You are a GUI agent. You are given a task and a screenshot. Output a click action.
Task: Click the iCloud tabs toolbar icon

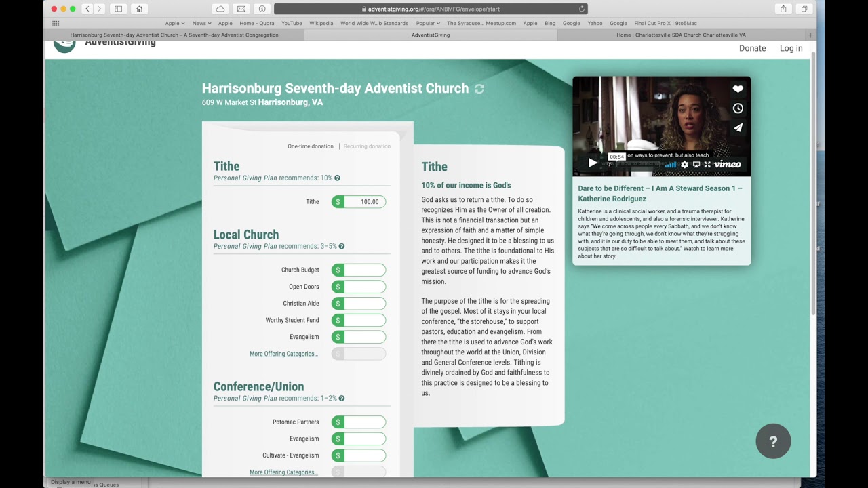click(x=220, y=9)
